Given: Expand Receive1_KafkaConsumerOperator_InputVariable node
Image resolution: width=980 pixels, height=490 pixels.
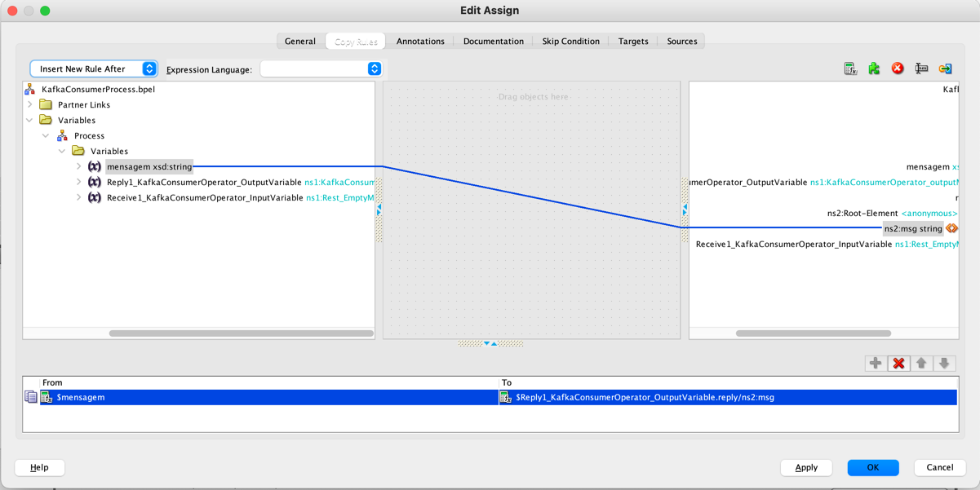Looking at the screenshot, I should click(78, 197).
